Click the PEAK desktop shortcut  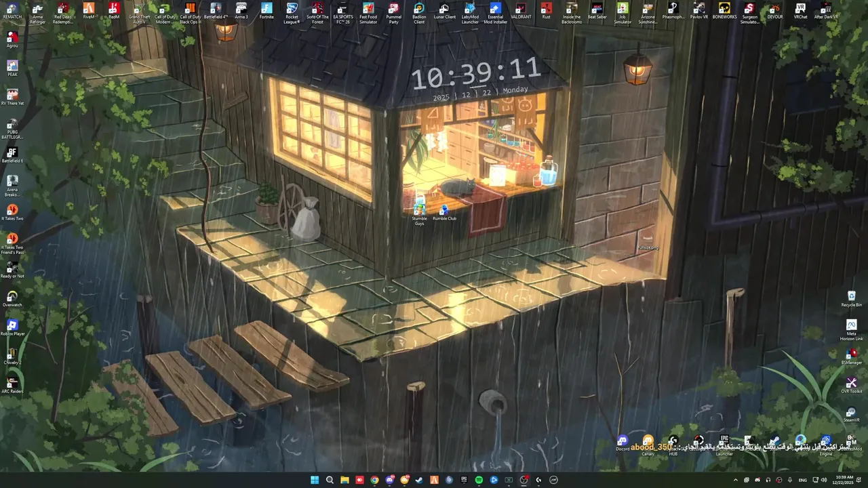12,68
